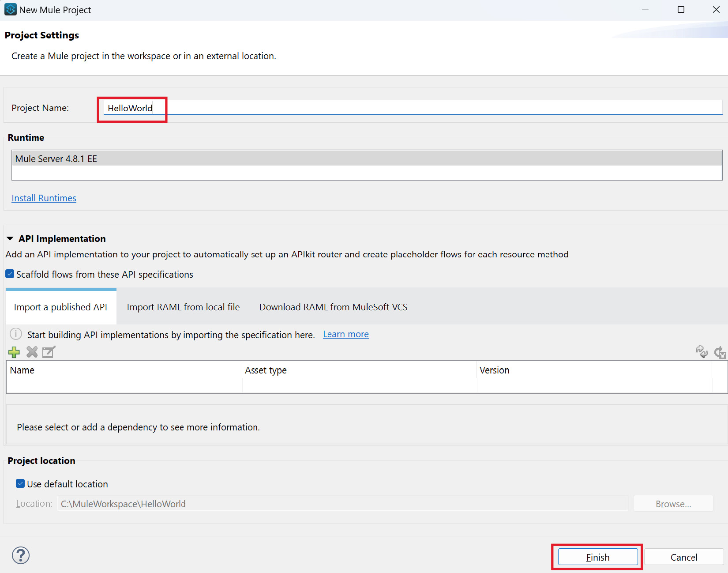This screenshot has width=728, height=573.
Task: Disable Use default location
Action: click(x=20, y=483)
